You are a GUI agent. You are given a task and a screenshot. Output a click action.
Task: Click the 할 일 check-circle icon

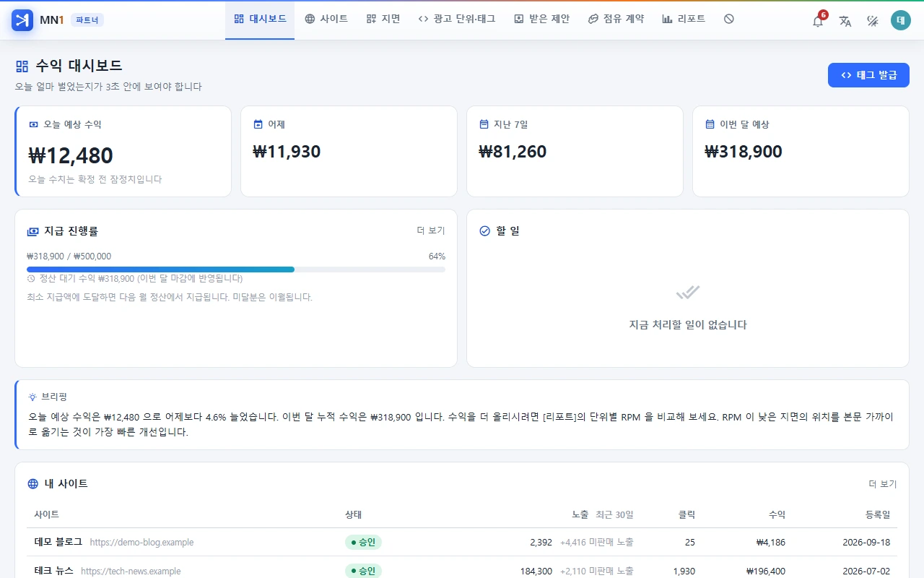[x=485, y=231]
